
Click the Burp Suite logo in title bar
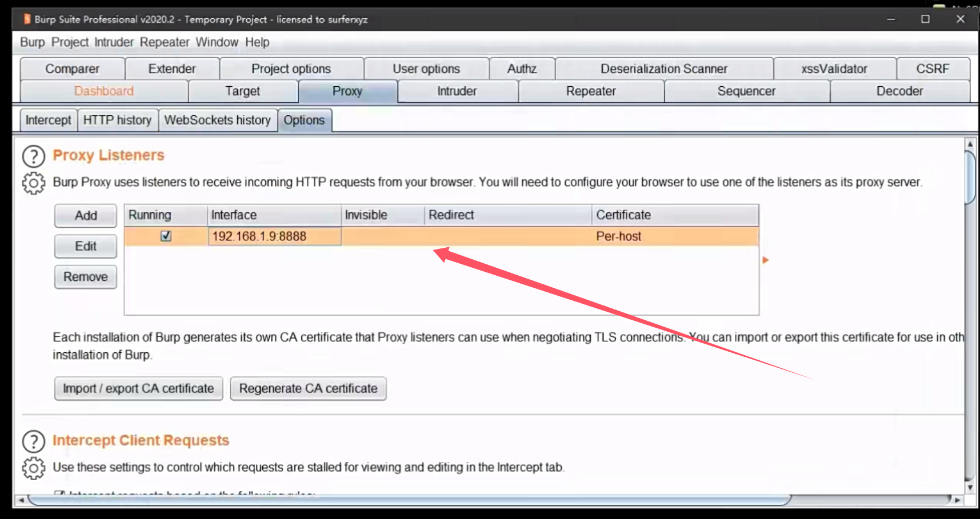click(27, 19)
